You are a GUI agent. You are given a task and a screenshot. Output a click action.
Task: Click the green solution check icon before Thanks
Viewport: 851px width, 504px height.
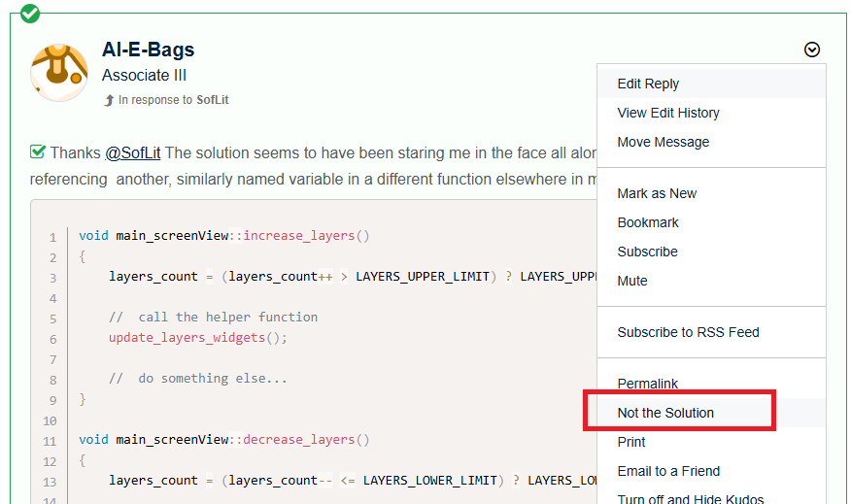coord(38,151)
